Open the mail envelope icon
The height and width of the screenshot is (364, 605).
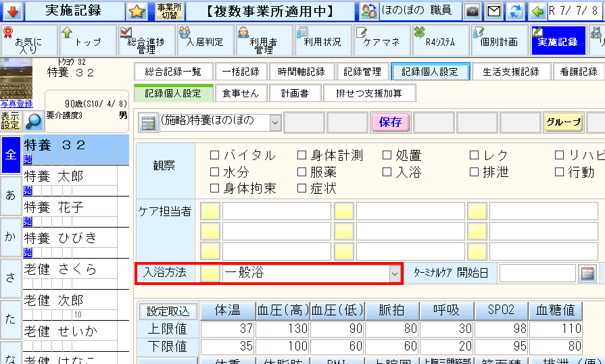(494, 11)
